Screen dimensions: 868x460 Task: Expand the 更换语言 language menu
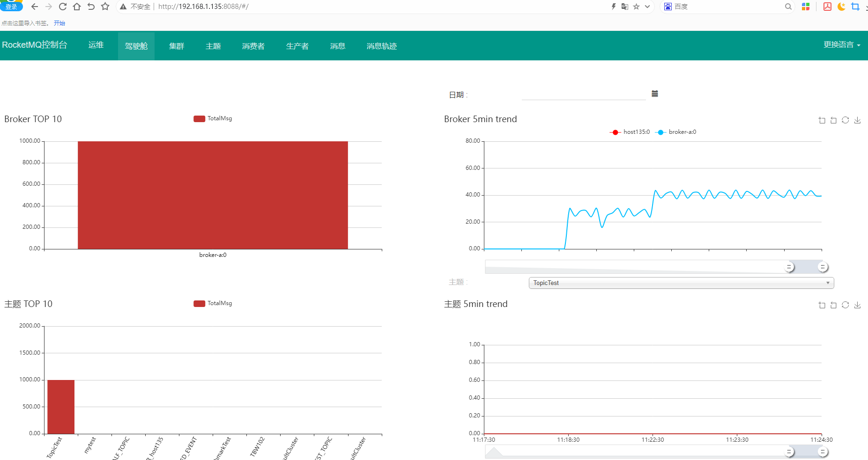(x=842, y=45)
